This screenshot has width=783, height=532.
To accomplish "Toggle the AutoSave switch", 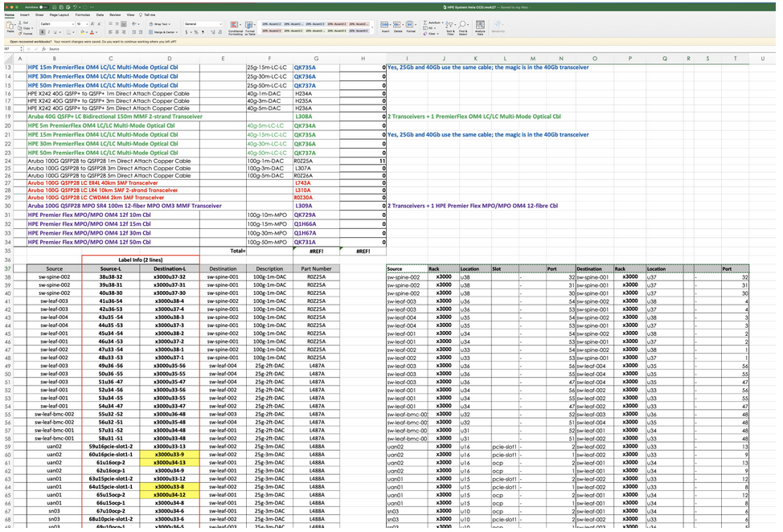I will pos(43,7).
